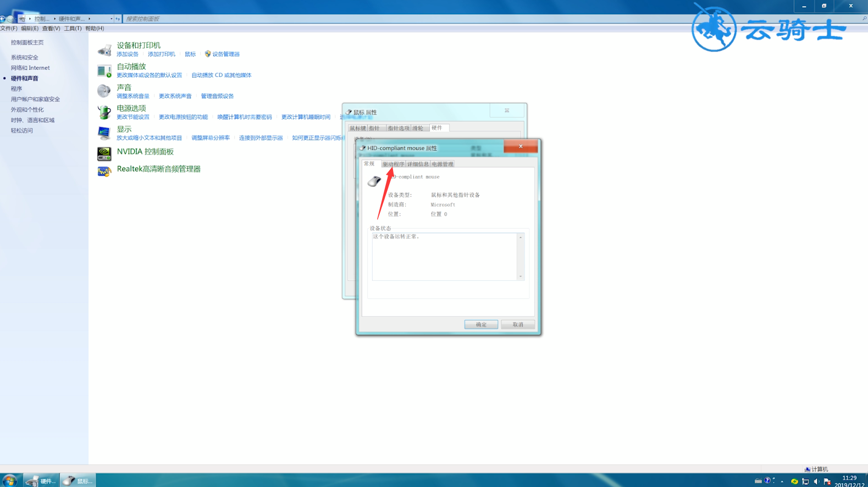
Task: Expand the arrow after 控制... breadcrumb
Action: tap(54, 19)
